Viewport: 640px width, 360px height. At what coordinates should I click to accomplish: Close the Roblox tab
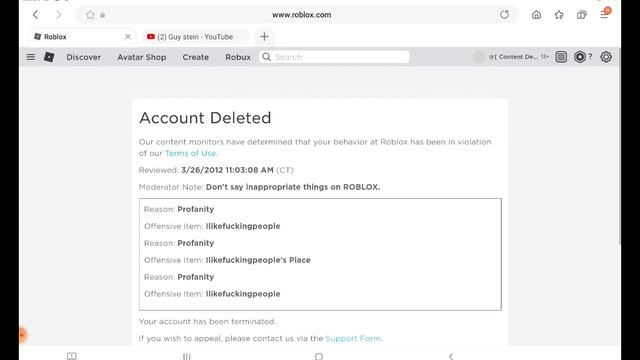[128, 37]
